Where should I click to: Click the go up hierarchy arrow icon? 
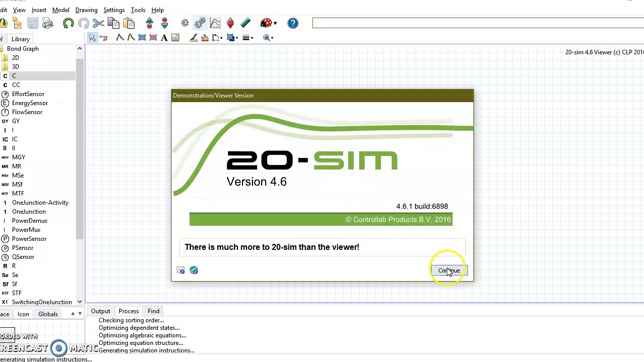click(149, 23)
